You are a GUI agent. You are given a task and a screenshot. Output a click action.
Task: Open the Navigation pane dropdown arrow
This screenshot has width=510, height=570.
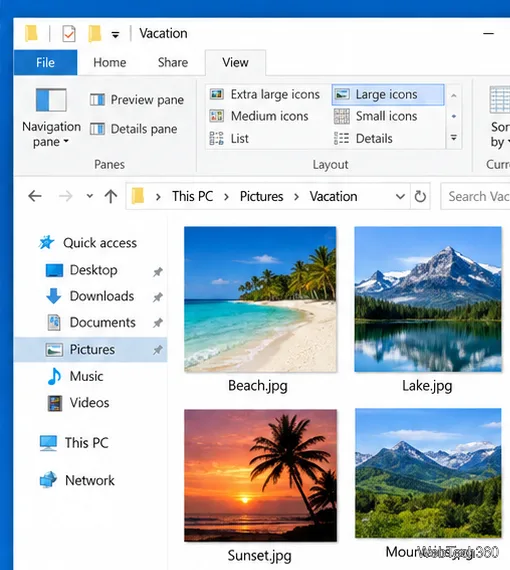point(66,141)
